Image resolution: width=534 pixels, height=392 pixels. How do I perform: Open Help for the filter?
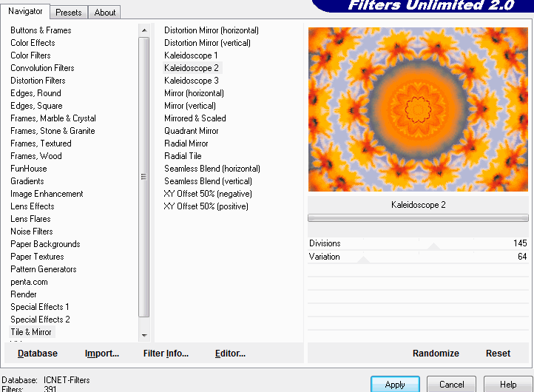click(x=508, y=384)
